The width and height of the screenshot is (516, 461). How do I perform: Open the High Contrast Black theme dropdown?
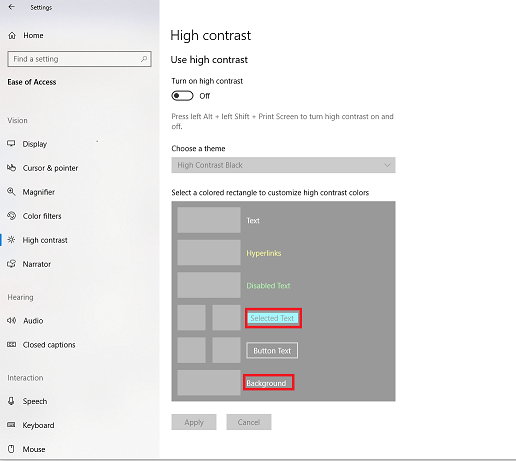click(x=283, y=165)
